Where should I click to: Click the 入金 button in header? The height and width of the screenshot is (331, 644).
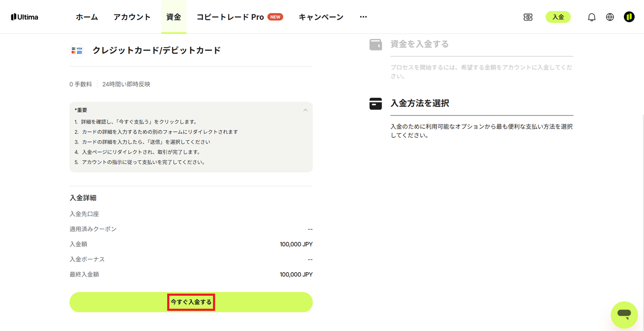(558, 17)
